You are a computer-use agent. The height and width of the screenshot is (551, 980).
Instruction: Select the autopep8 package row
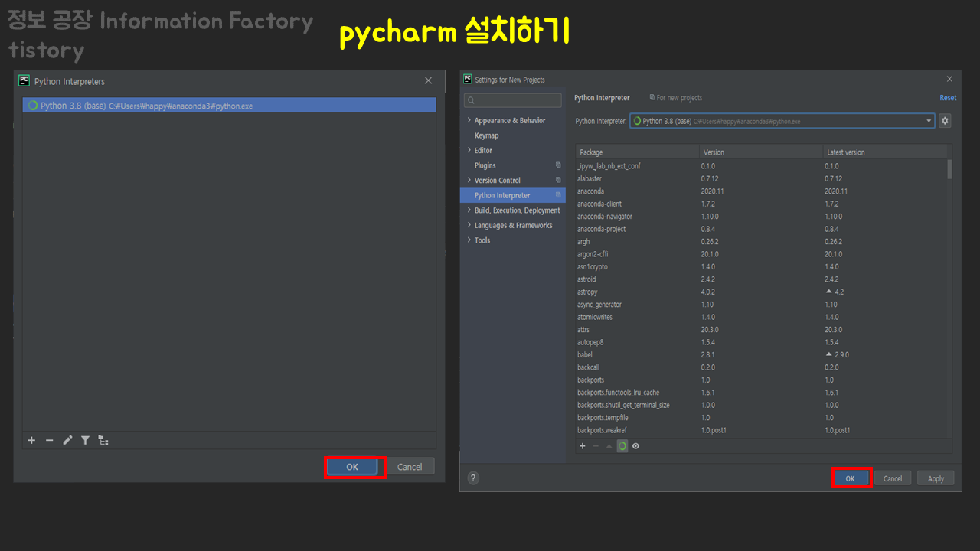tap(762, 342)
